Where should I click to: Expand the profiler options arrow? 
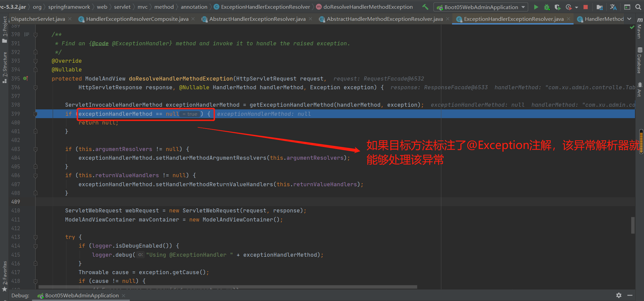(x=577, y=7)
